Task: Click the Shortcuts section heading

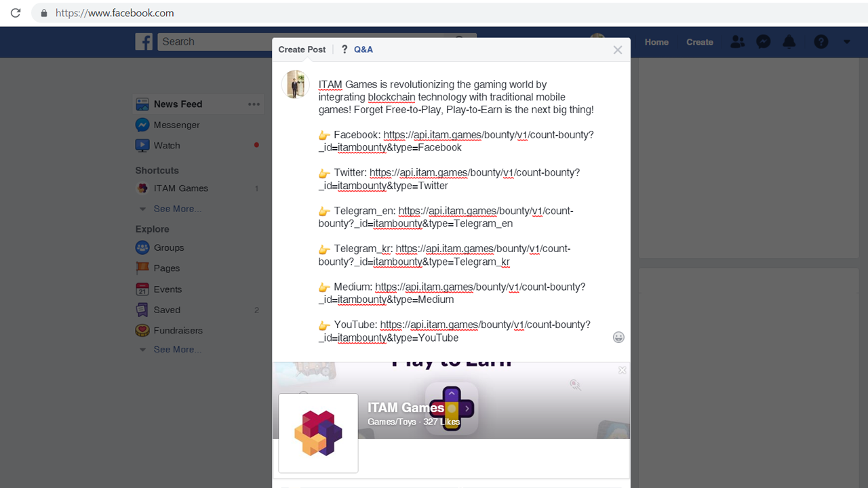Action: [x=157, y=170]
